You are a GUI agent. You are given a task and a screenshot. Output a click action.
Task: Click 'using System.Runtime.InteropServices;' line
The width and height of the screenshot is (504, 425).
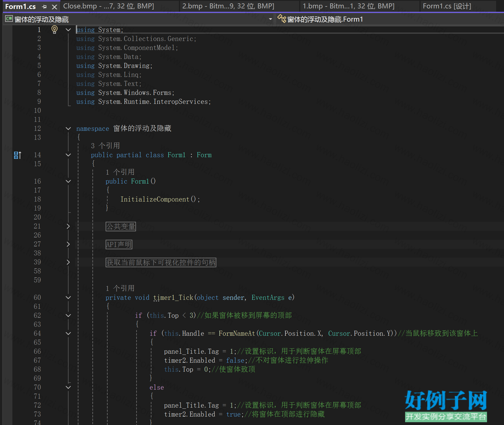click(x=144, y=102)
